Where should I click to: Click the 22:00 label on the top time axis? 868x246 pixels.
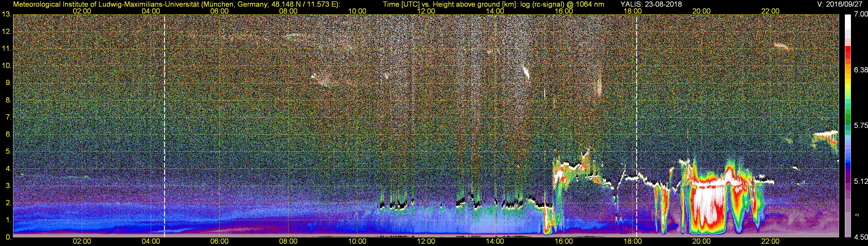(x=770, y=11)
